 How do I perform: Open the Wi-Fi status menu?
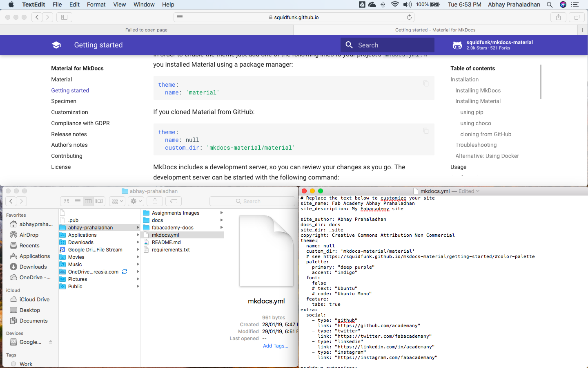[x=395, y=4]
